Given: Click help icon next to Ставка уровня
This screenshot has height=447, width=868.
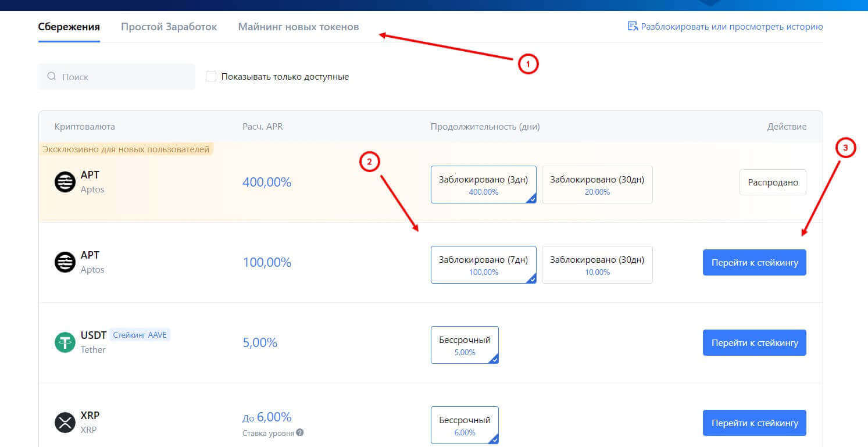Looking at the screenshot, I should 299,433.
